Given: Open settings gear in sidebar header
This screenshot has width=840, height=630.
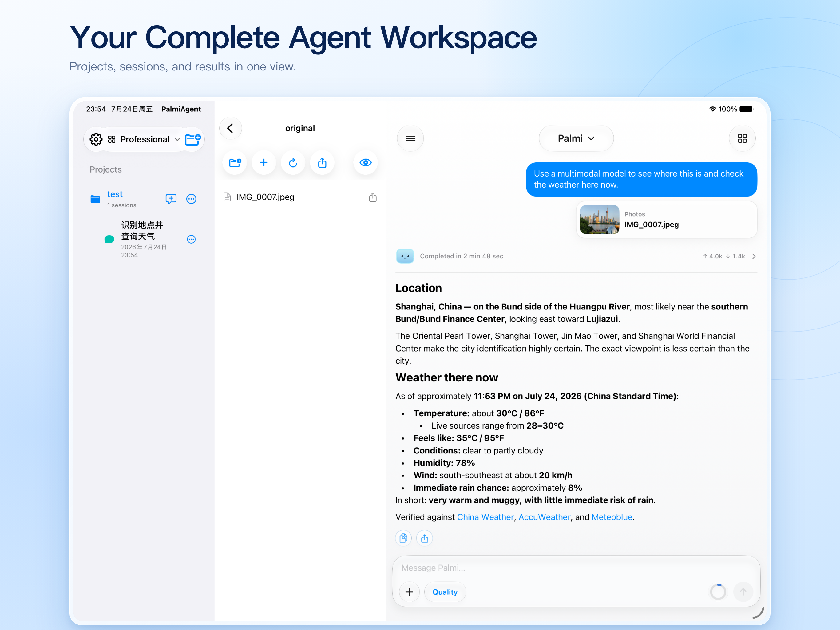Looking at the screenshot, I should point(96,139).
